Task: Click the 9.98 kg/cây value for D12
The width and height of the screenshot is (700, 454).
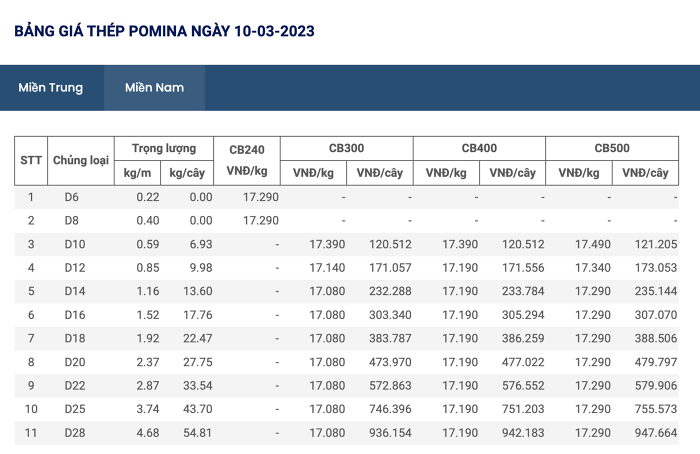Action: [x=201, y=268]
